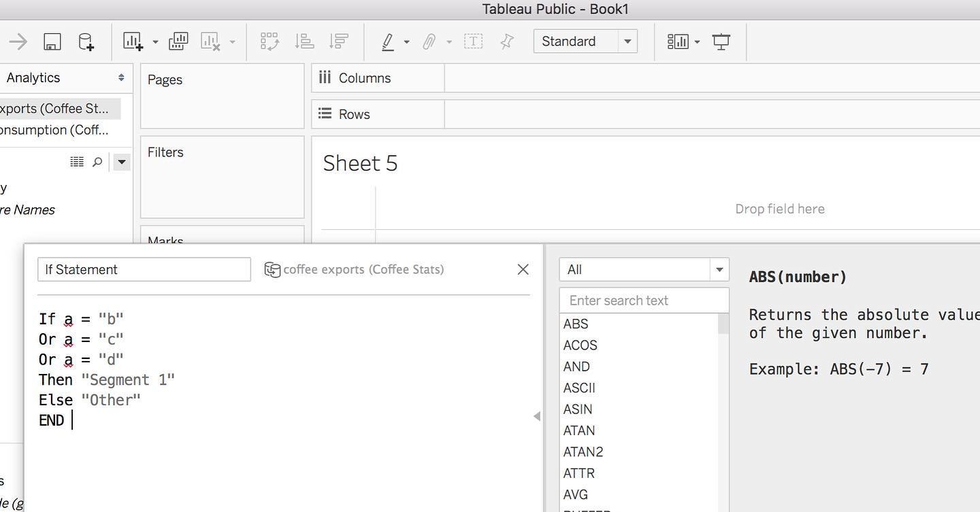Click the Sheet 5 title
This screenshot has width=980, height=512.
360,163
